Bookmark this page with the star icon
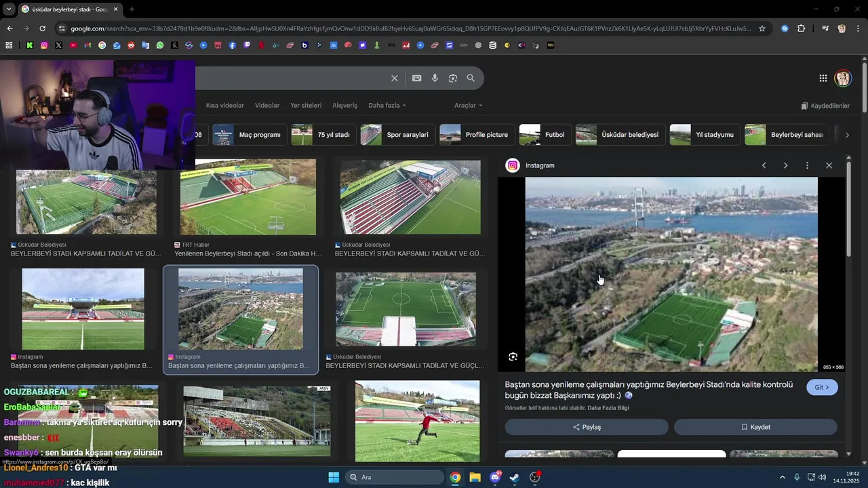 click(762, 28)
